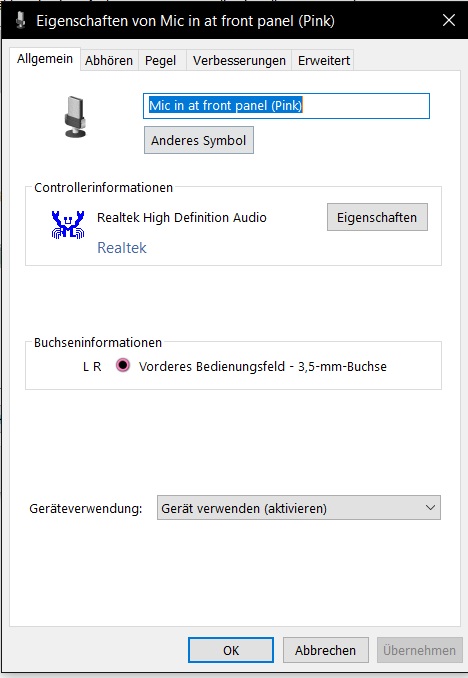This screenshot has width=468, height=678.
Task: Select the Allgemein tab
Action: [45, 59]
